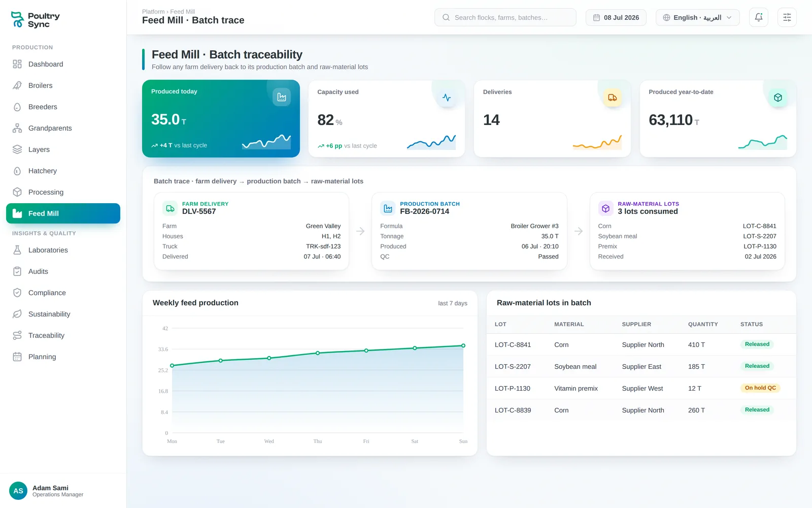The image size is (812, 508).
Task: Open the 08 Jul 2026 date picker
Action: click(616, 17)
